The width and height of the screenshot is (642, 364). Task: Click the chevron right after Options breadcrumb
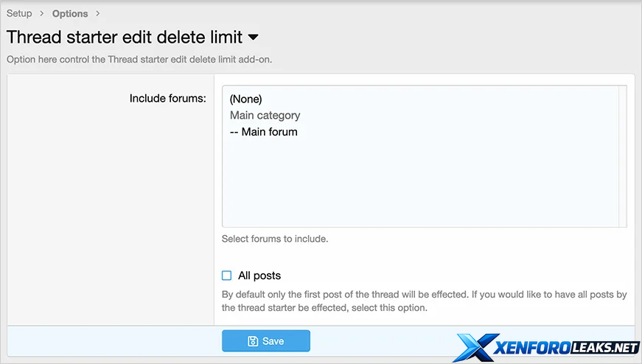[98, 13]
